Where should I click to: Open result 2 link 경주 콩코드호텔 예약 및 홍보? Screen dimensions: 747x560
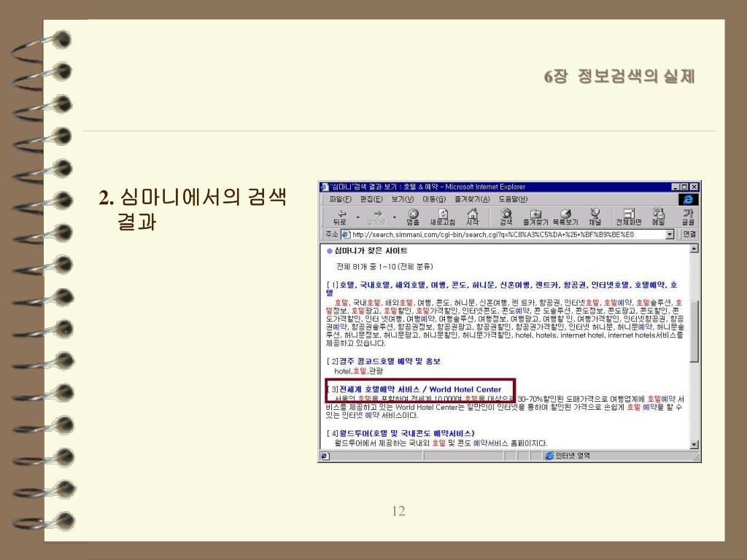click(x=390, y=362)
